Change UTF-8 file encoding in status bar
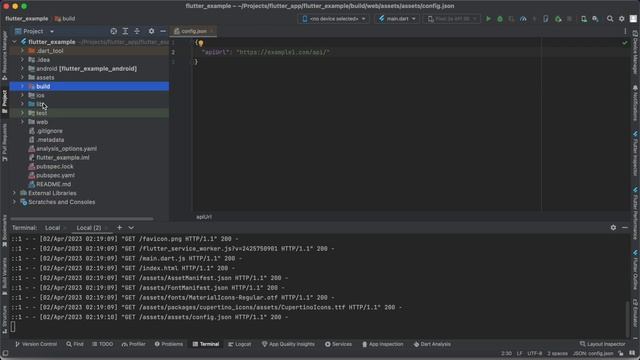 534,353
